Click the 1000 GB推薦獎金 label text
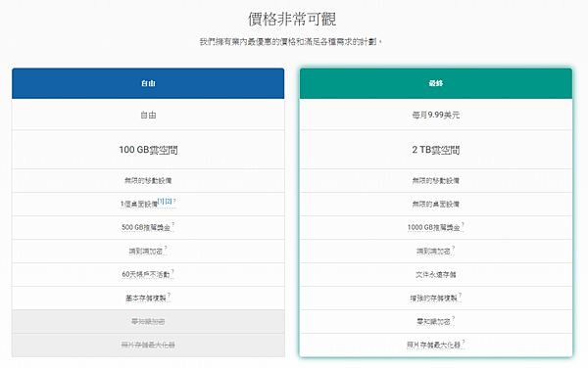The image size is (588, 368). coord(434,228)
